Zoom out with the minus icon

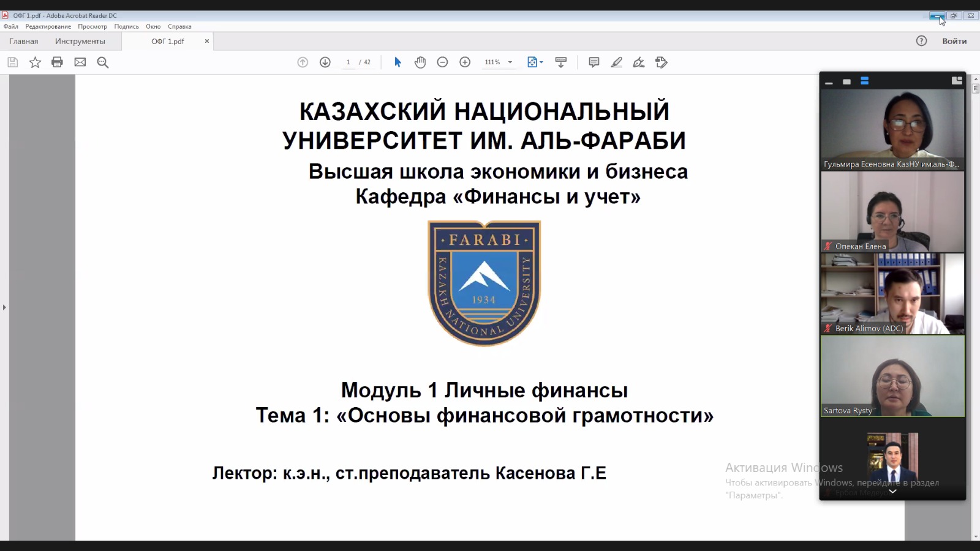(442, 62)
